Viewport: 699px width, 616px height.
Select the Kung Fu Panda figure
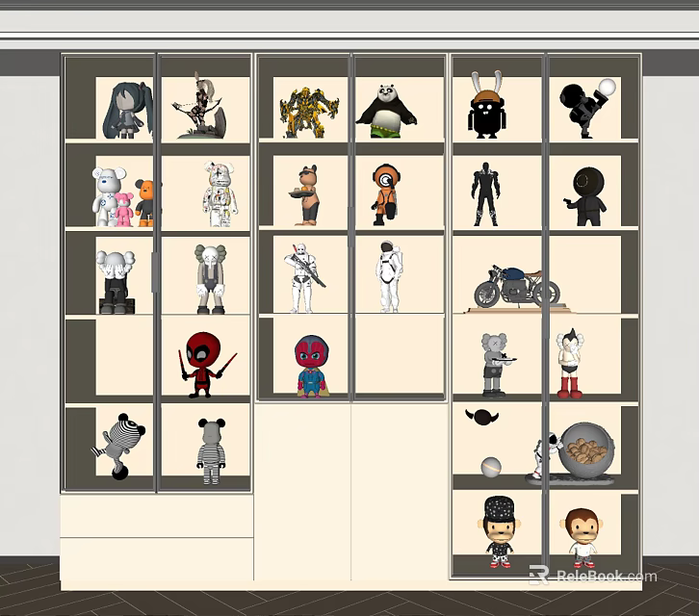386,111
